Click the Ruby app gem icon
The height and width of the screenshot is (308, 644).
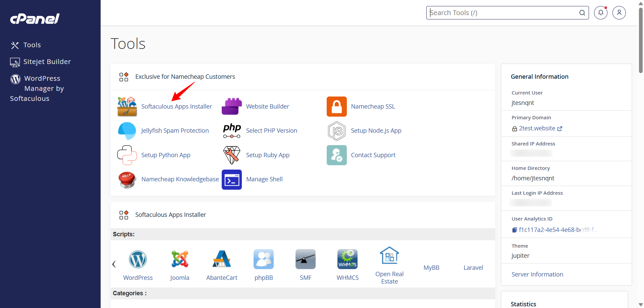(x=232, y=155)
